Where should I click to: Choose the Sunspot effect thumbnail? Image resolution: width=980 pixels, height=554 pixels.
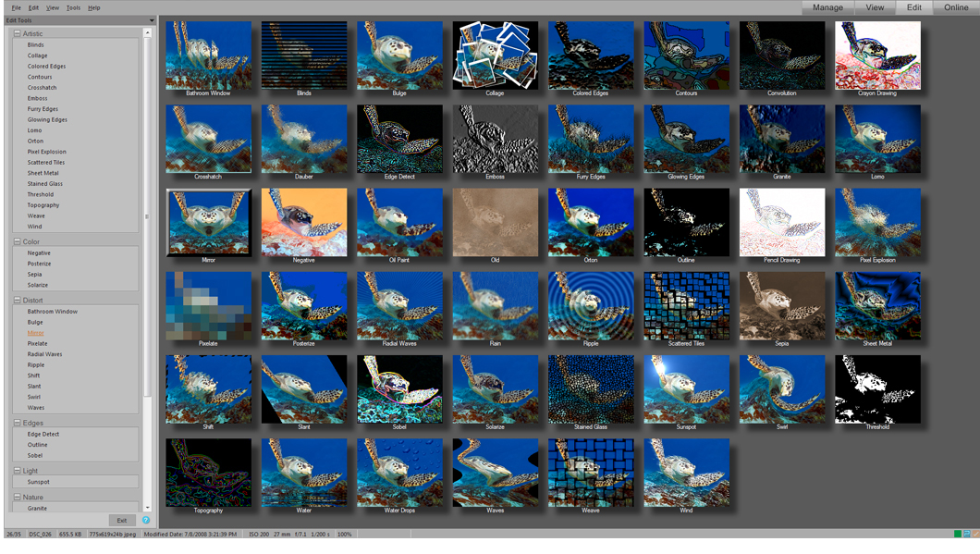tap(686, 388)
